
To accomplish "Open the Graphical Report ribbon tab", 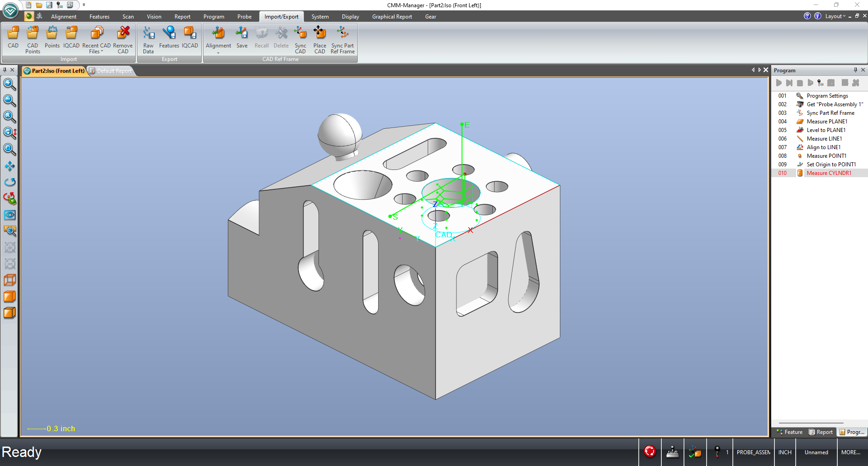I will 392,17.
